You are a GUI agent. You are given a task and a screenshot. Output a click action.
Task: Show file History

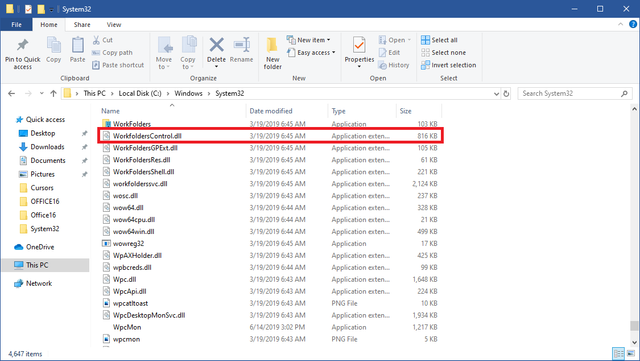point(394,65)
